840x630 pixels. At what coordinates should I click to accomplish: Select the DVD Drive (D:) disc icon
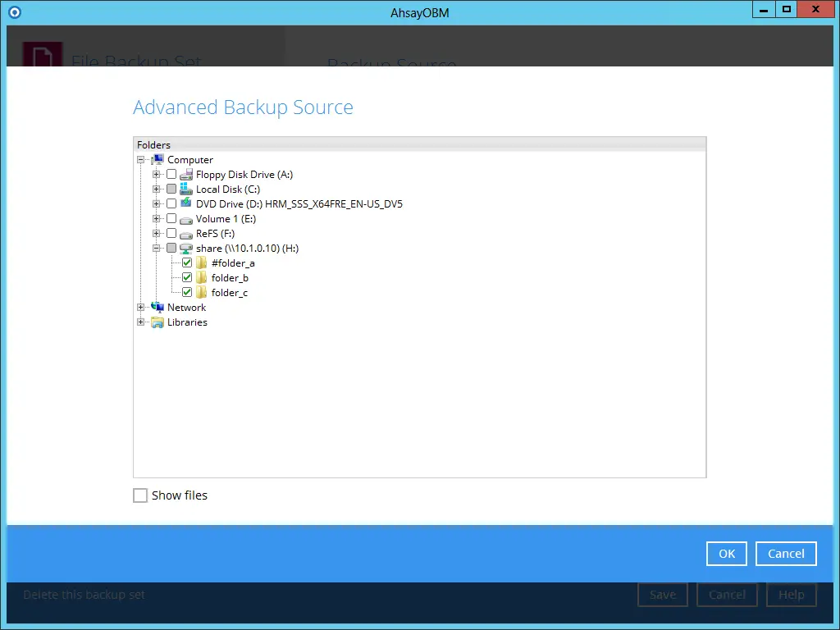point(184,203)
